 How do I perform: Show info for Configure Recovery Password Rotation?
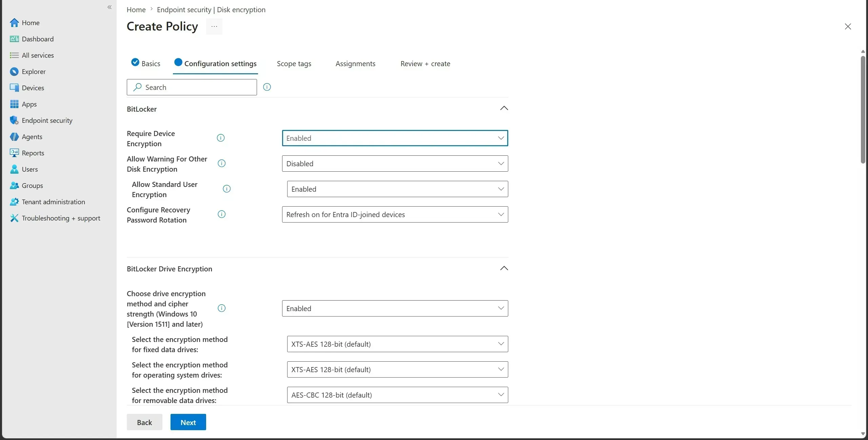point(222,214)
